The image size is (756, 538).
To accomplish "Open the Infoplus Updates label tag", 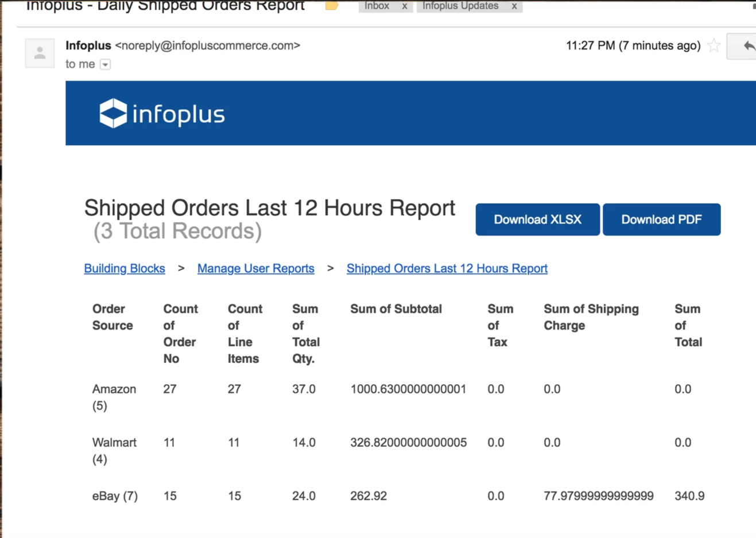I will 461,6.
